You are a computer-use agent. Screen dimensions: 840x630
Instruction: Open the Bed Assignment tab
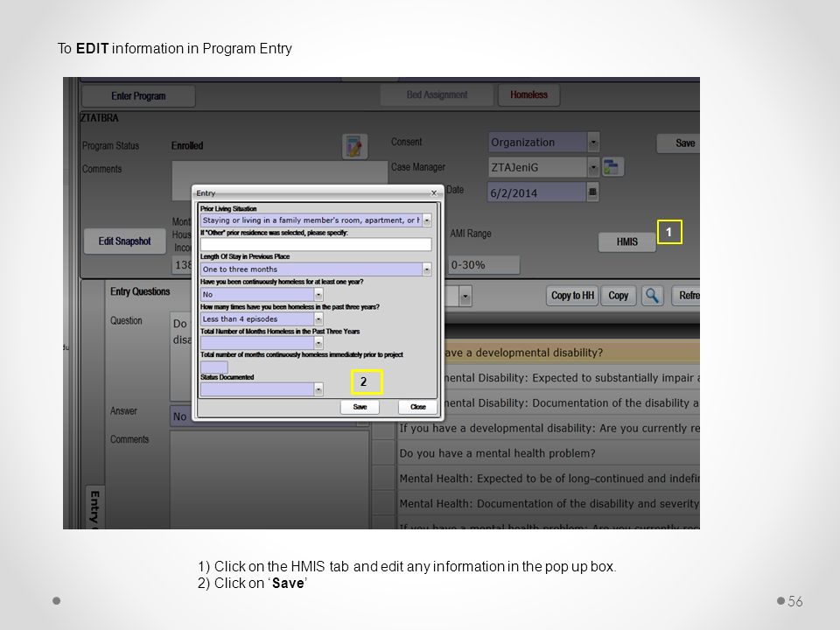point(437,94)
